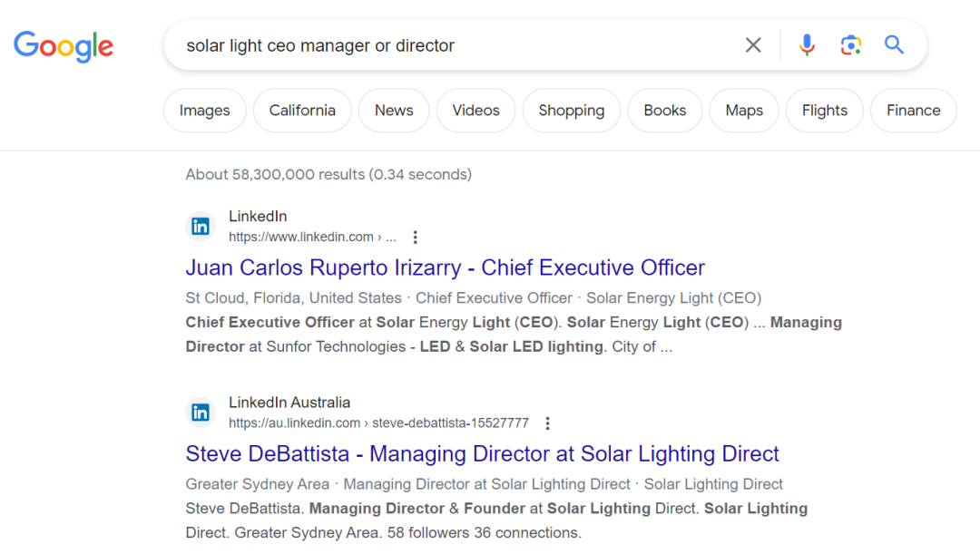Open more options for LinkedIn Australia result
The image size is (980, 554).
tap(547, 423)
